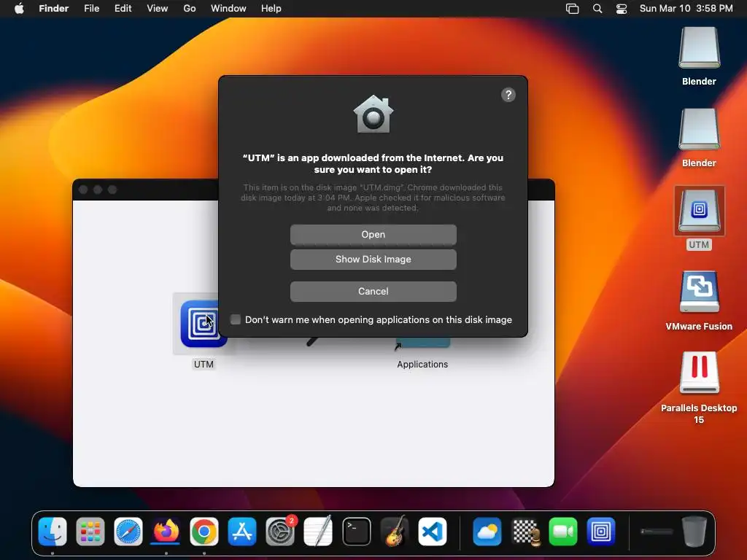Launch Google Chrome from the Dock
The width and height of the screenshot is (747, 560).
pyautogui.click(x=204, y=532)
